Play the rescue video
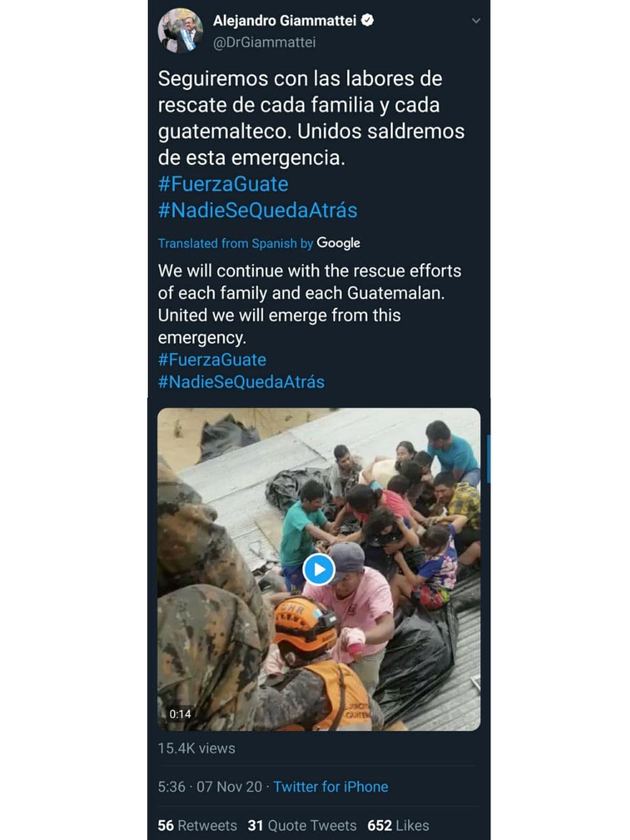This screenshot has width=630, height=840. (319, 569)
